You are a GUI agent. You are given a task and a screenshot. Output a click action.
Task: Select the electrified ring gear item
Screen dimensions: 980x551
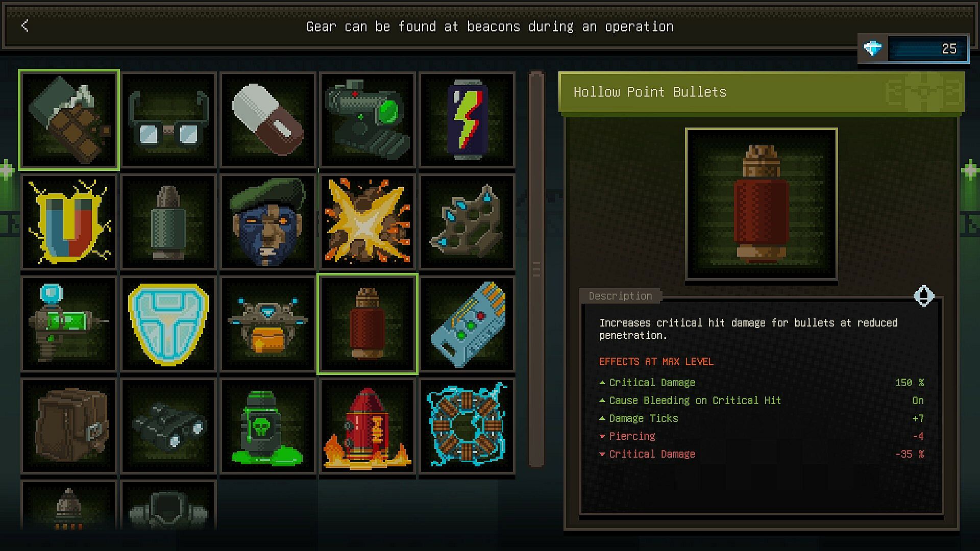coord(467,426)
